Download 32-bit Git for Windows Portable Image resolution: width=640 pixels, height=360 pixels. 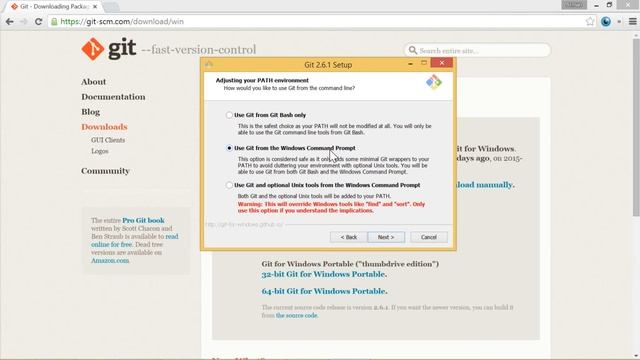pyautogui.click(x=323, y=274)
